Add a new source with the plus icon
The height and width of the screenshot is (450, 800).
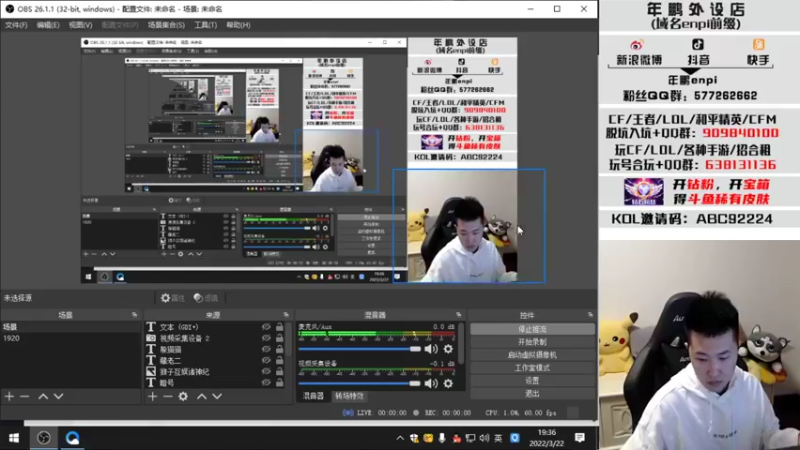pyautogui.click(x=153, y=396)
